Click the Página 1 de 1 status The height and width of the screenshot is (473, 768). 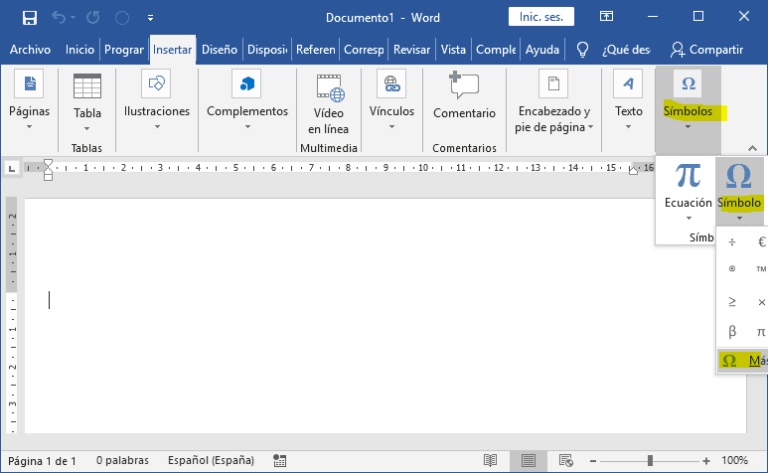point(42,461)
